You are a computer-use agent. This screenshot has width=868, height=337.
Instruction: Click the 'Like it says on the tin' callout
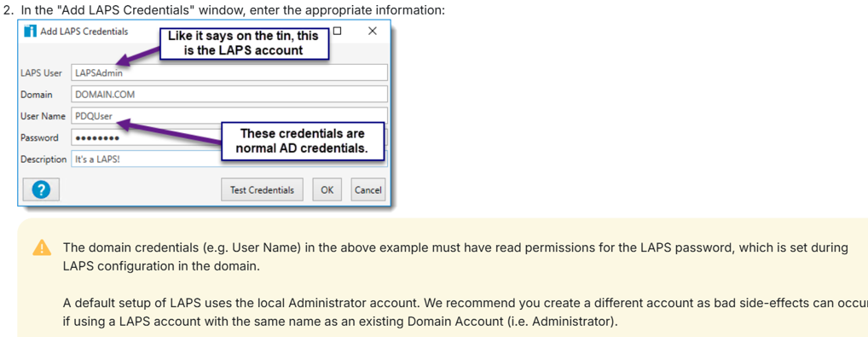click(244, 44)
